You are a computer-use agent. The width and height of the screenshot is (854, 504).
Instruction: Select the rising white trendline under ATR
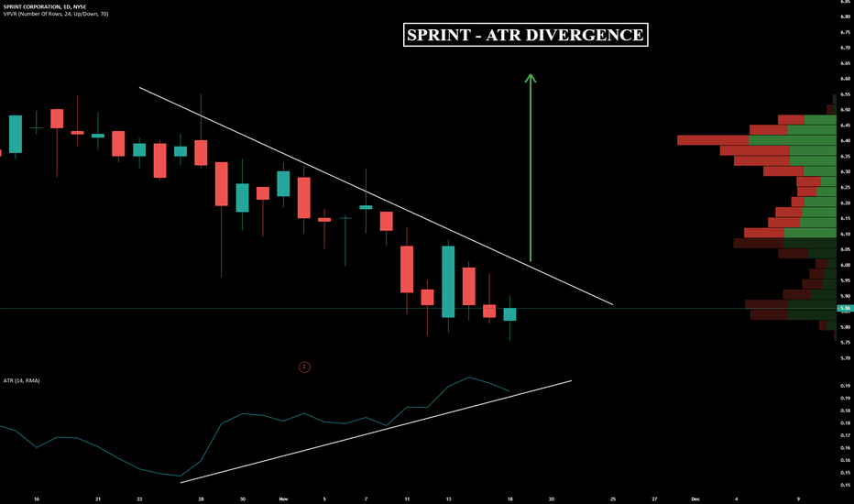pyautogui.click(x=376, y=432)
